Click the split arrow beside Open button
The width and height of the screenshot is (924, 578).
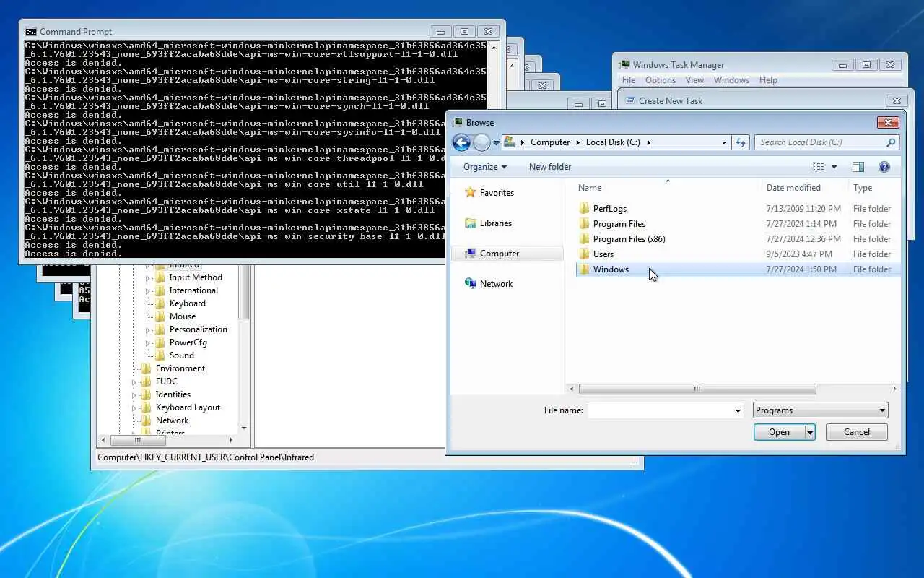810,432
